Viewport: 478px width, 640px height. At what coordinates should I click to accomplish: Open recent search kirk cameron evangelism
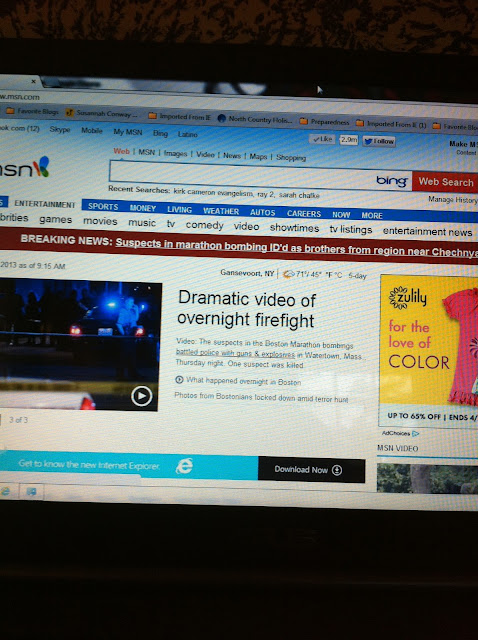[x=214, y=193]
